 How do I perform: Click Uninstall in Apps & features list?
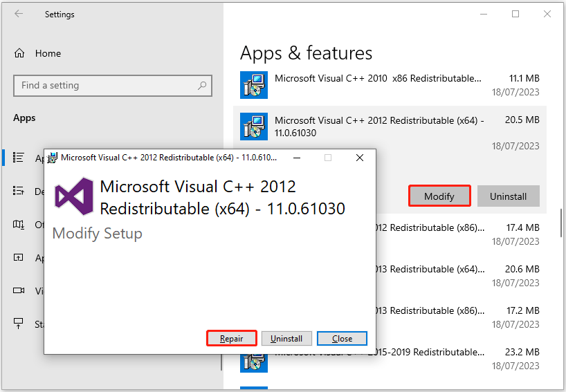[x=509, y=196]
